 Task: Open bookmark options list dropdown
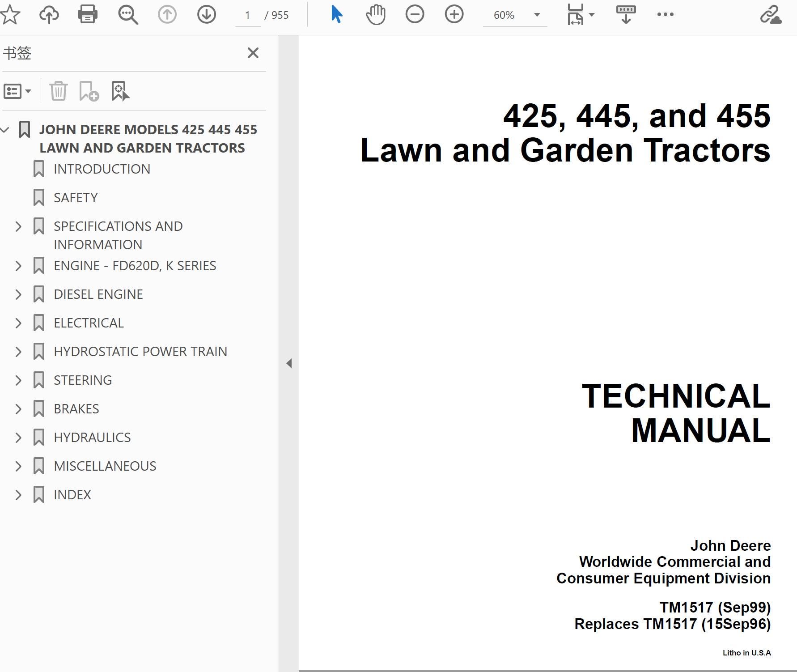pyautogui.click(x=17, y=91)
